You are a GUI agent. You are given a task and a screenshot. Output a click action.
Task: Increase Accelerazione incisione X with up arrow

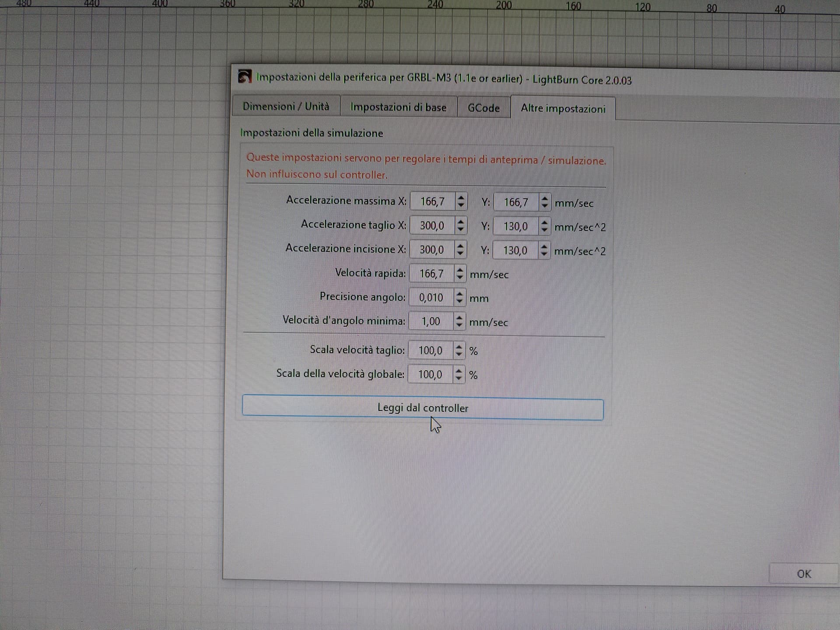(460, 246)
